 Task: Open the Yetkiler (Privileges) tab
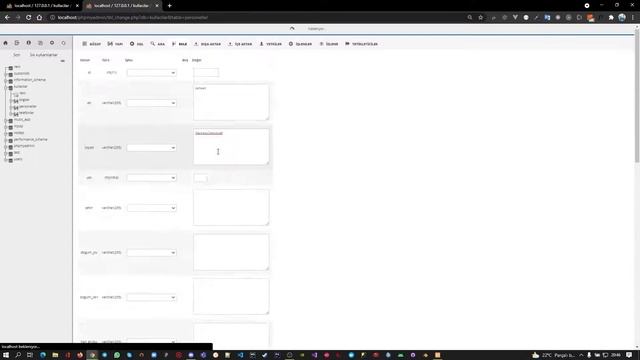(271, 44)
